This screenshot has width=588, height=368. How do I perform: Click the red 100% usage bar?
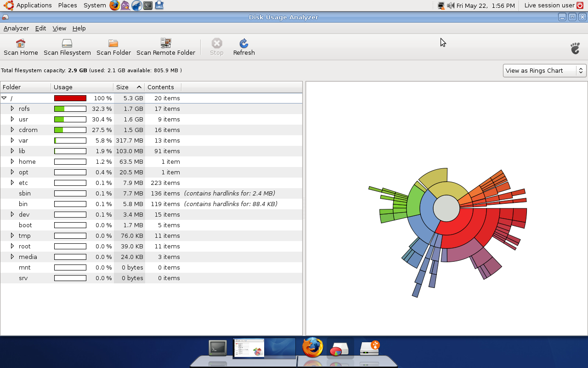coord(70,98)
